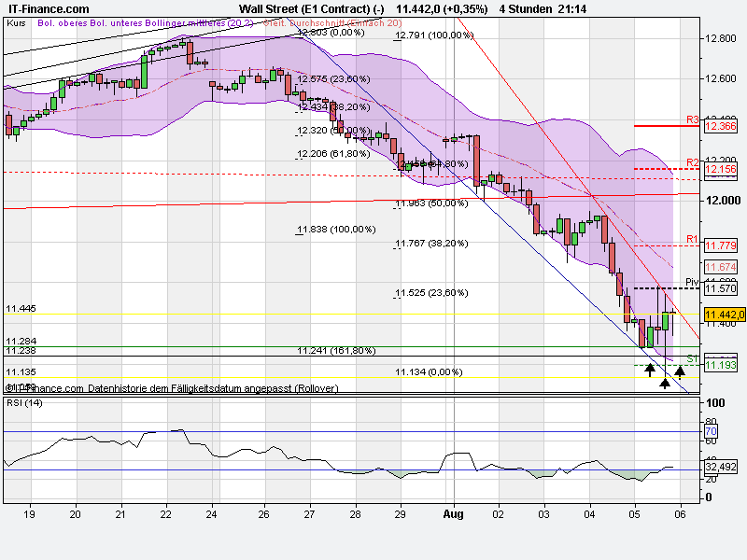The height and width of the screenshot is (560, 747).
Task: Click Fibonacci label 11.963 (50,00%)
Action: (431, 203)
